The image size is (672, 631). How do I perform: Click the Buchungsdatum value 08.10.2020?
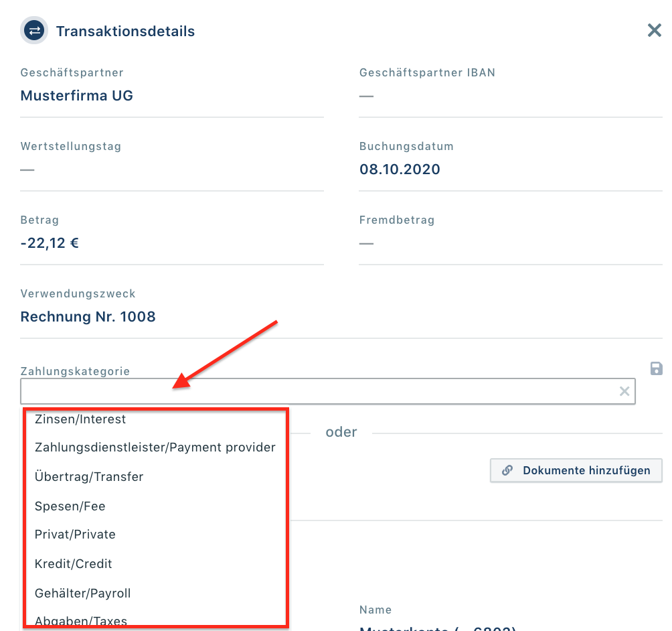[x=400, y=169]
